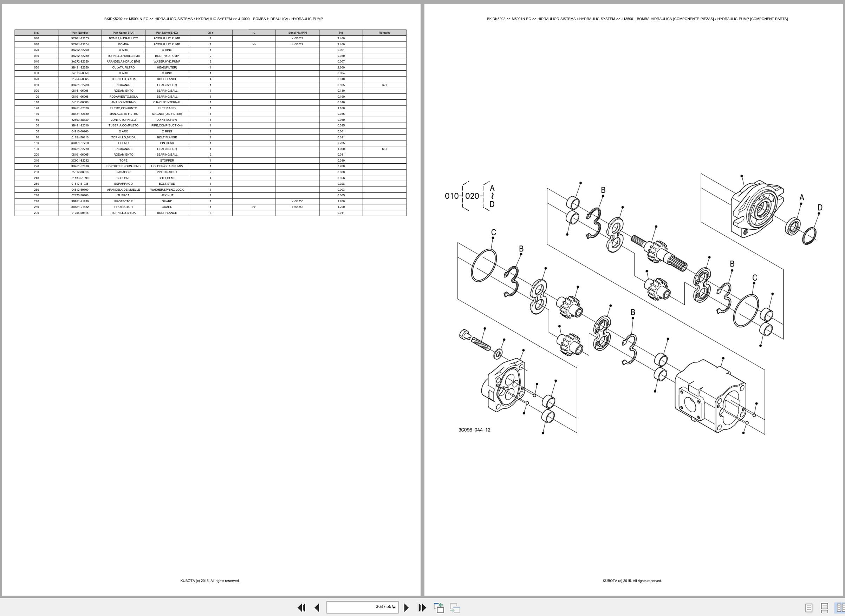
Task: Click the JOINT,SCREW cell
Action: coord(167,120)
